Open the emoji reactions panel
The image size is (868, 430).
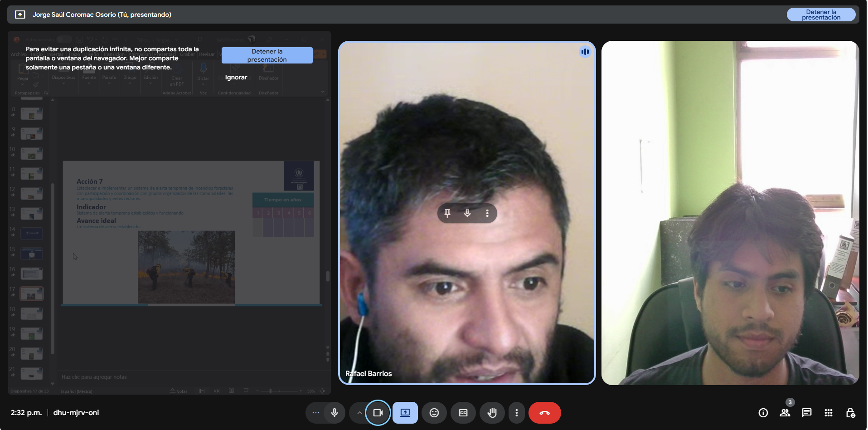pyautogui.click(x=434, y=413)
